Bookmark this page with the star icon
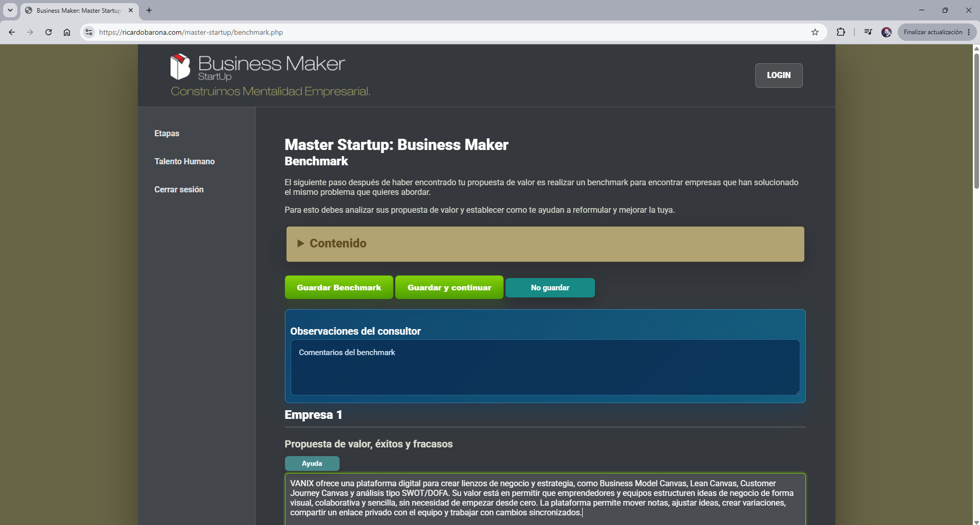The height and width of the screenshot is (525, 980). click(x=815, y=32)
